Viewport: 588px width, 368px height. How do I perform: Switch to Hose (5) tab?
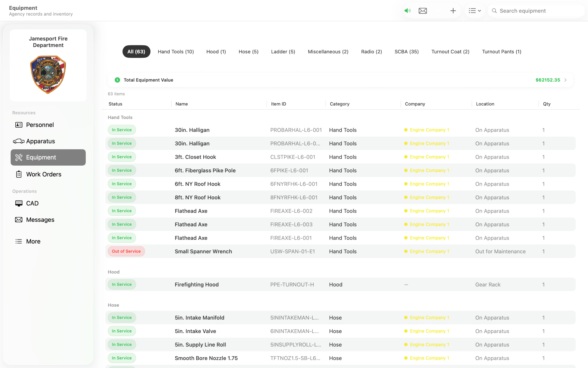point(249,52)
